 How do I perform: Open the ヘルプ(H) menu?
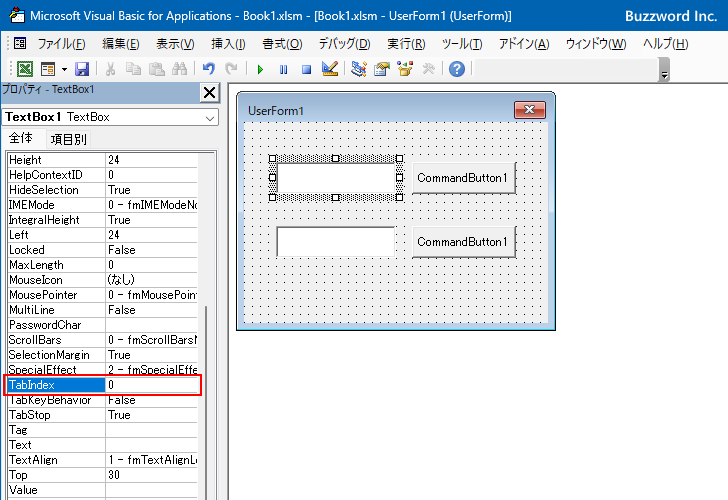click(x=665, y=44)
